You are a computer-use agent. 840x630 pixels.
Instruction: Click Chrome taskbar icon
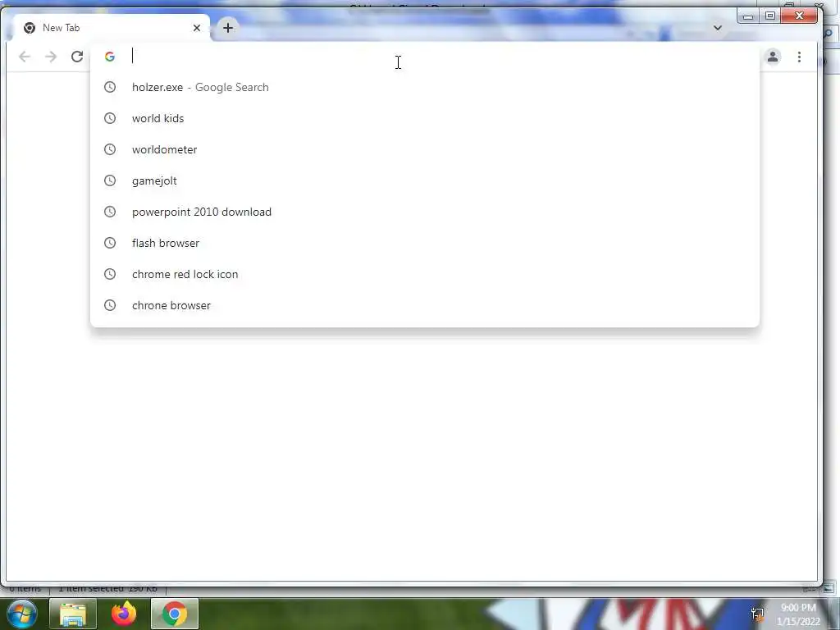[175, 614]
